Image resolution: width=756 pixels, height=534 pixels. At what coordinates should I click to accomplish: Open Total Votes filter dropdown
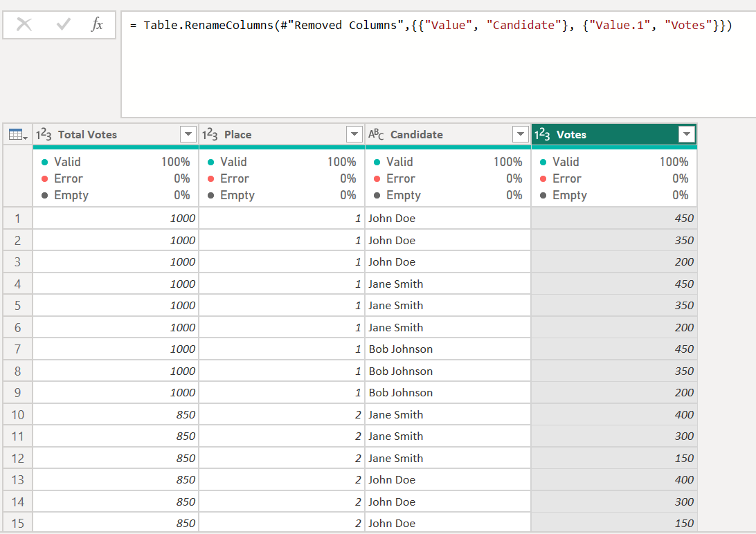[188, 134]
